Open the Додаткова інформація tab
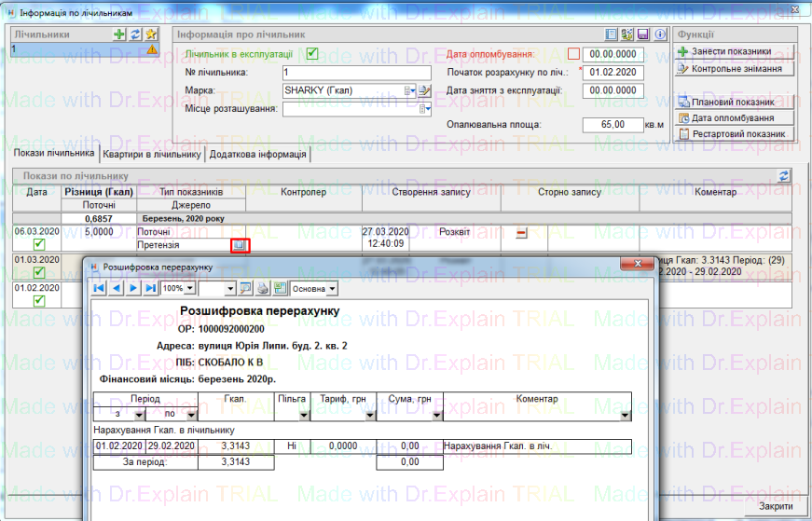The height and width of the screenshot is (521, 812). tap(258, 155)
